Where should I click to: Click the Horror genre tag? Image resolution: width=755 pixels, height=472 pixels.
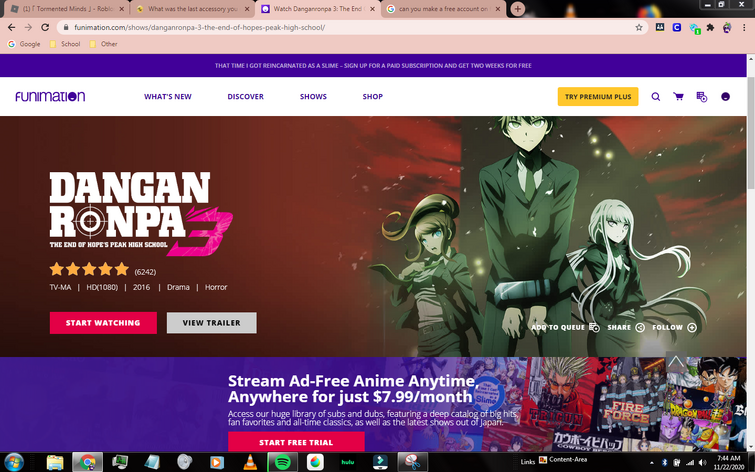click(216, 287)
